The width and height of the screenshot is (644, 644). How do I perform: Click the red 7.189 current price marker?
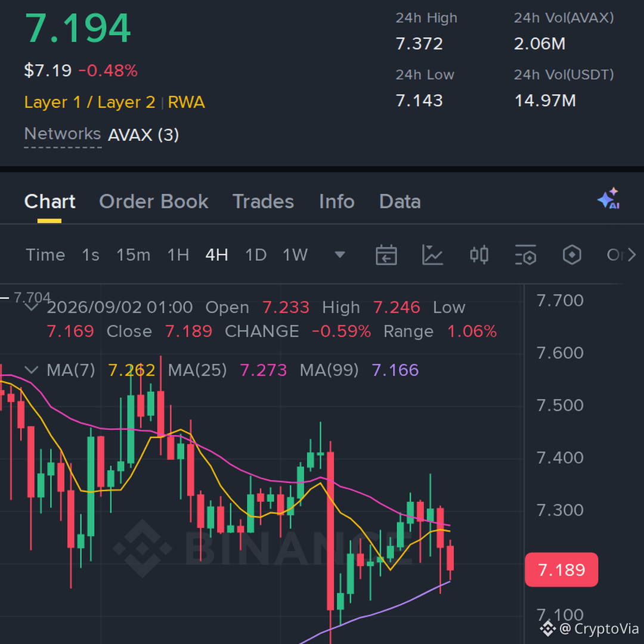click(562, 569)
